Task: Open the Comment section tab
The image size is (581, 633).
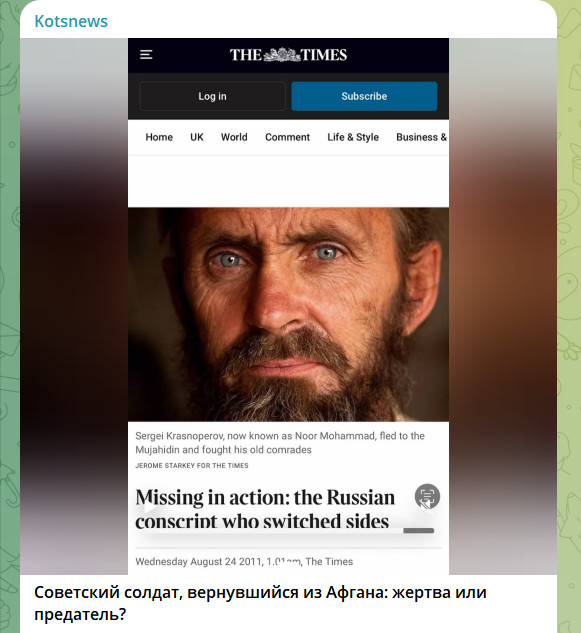Action: click(287, 137)
